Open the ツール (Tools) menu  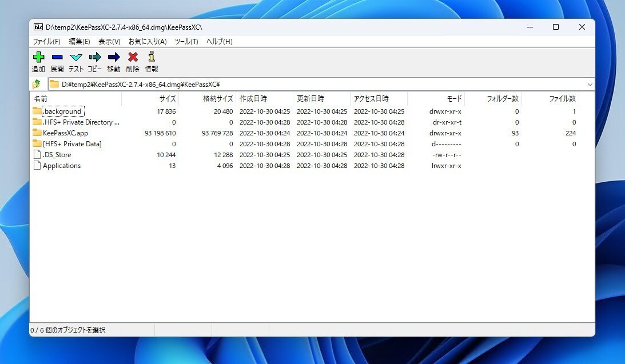(x=185, y=41)
